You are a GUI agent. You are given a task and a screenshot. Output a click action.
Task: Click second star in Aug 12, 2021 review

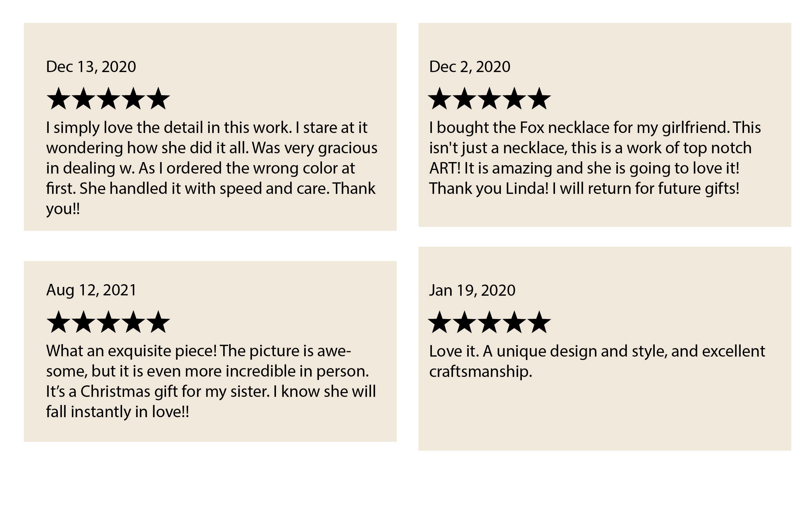coord(83,322)
